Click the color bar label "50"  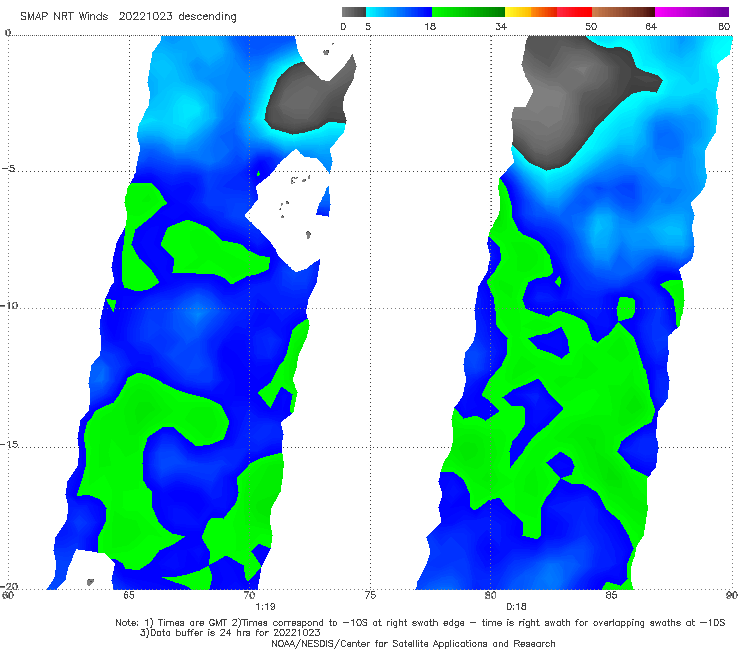[x=591, y=27]
